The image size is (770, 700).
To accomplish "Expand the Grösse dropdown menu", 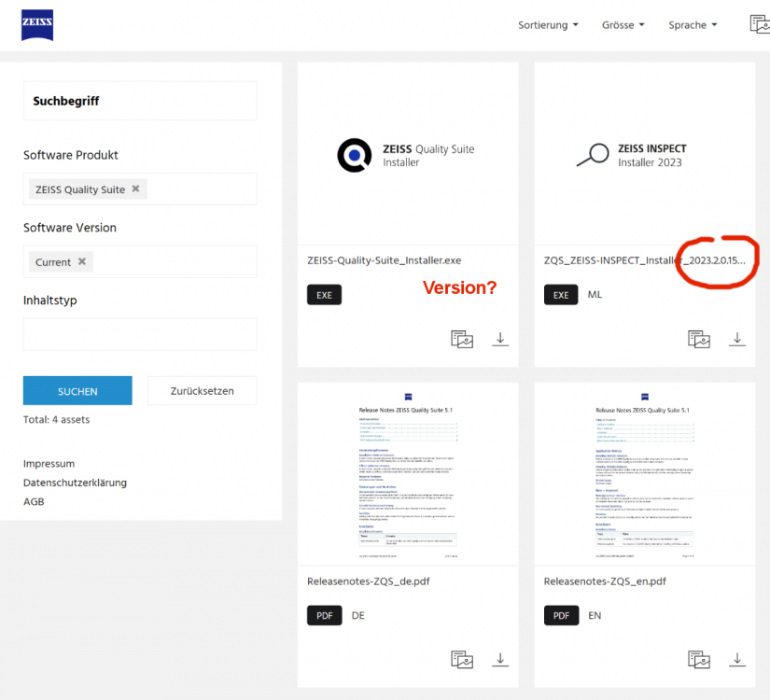I will (x=624, y=25).
